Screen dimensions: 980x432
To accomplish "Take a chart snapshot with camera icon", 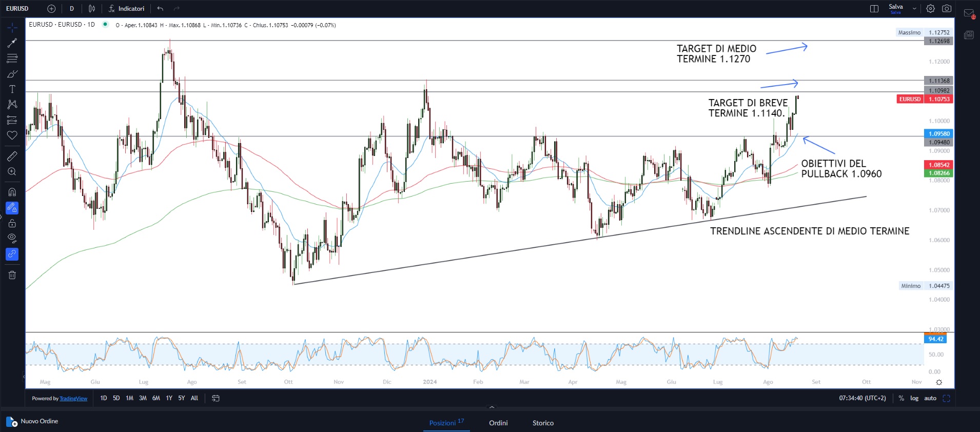I will click(947, 9).
